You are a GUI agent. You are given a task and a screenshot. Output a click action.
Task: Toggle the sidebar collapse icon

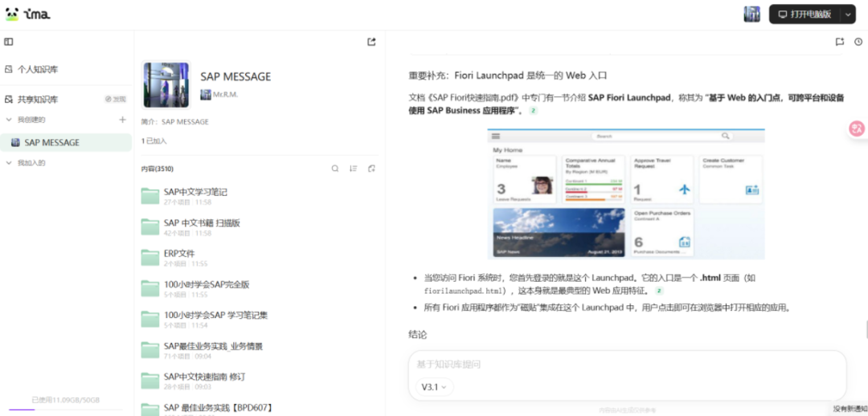(8, 42)
